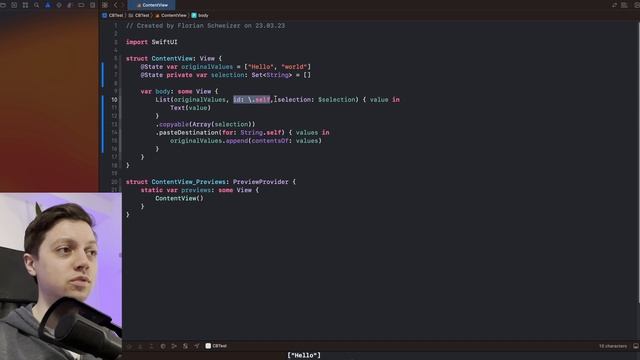Click '$selection' binding on line 10
The width and height of the screenshot is (640, 360).
[x=336, y=100]
